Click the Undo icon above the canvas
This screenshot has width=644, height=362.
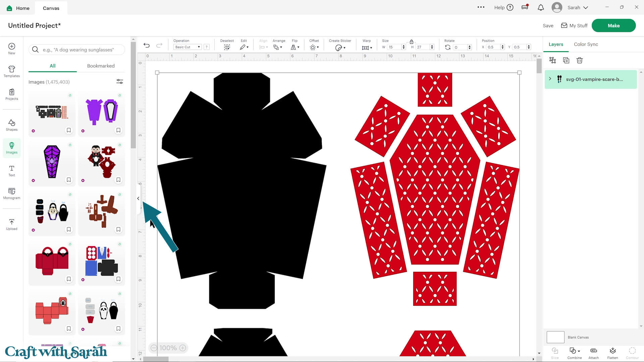(147, 45)
